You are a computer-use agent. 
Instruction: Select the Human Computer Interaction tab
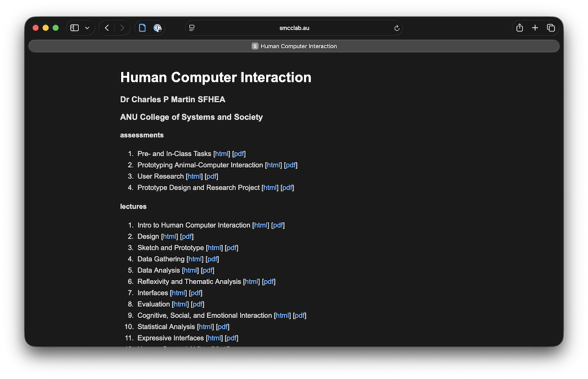pos(294,46)
